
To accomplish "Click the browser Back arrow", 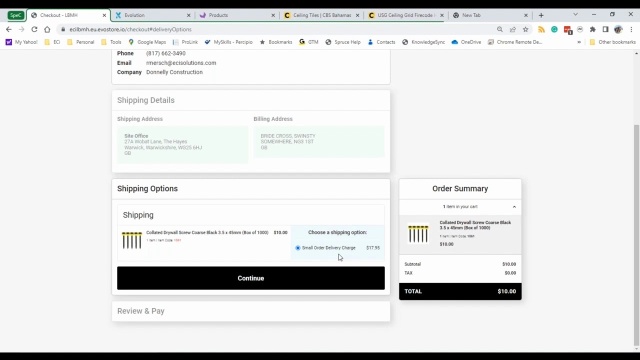I will point(9,29).
